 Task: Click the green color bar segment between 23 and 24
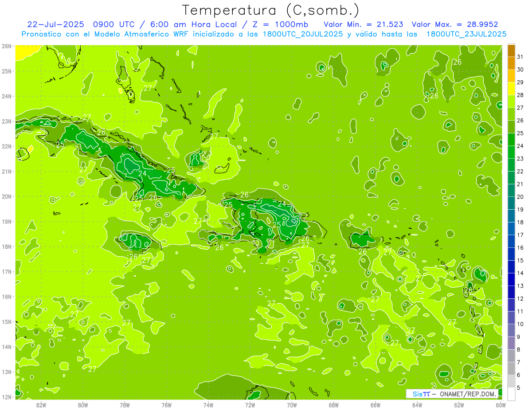(511, 152)
